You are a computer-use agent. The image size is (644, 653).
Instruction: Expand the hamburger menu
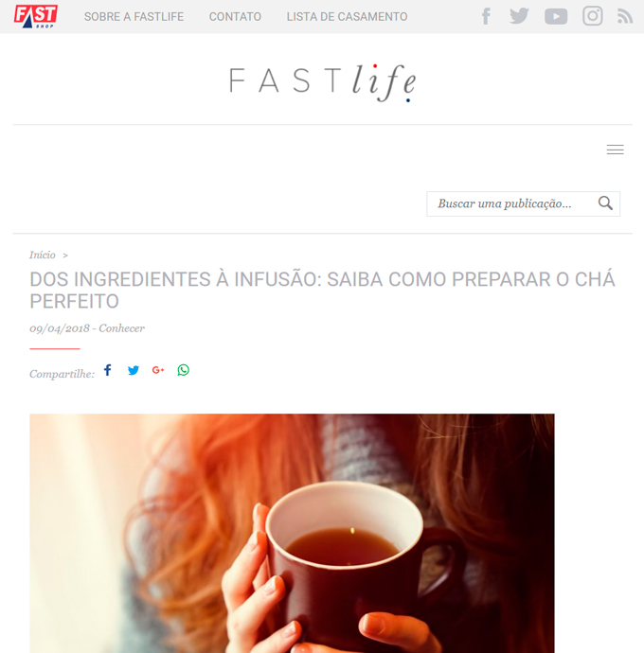[x=616, y=150]
